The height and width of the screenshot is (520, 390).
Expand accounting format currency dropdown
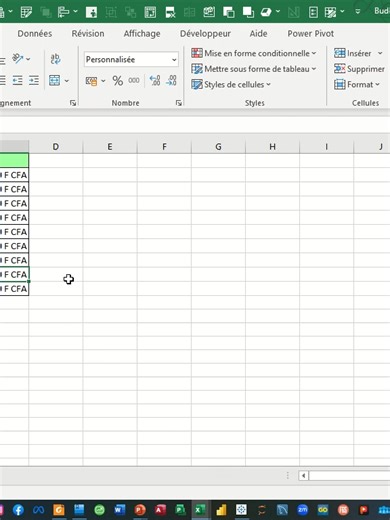tap(103, 81)
